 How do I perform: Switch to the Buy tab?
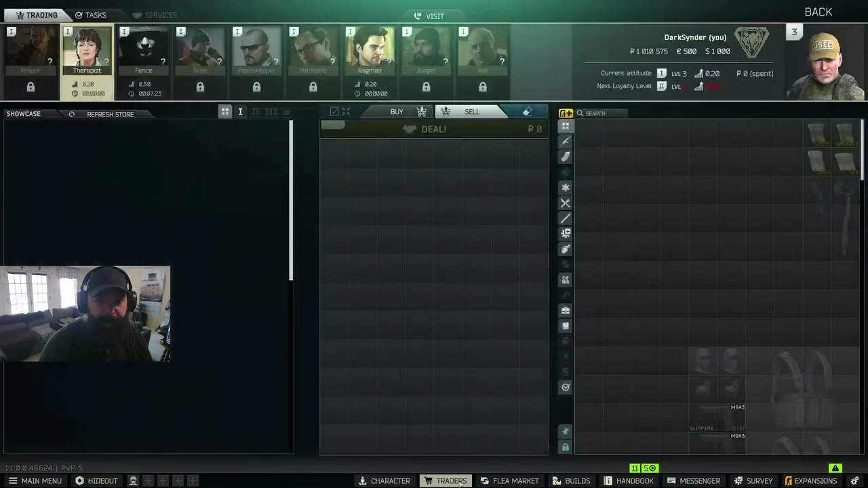click(397, 112)
